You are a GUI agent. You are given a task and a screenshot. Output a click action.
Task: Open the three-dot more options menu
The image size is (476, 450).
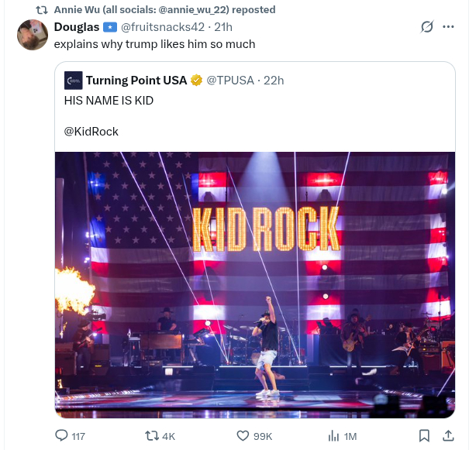[448, 27]
